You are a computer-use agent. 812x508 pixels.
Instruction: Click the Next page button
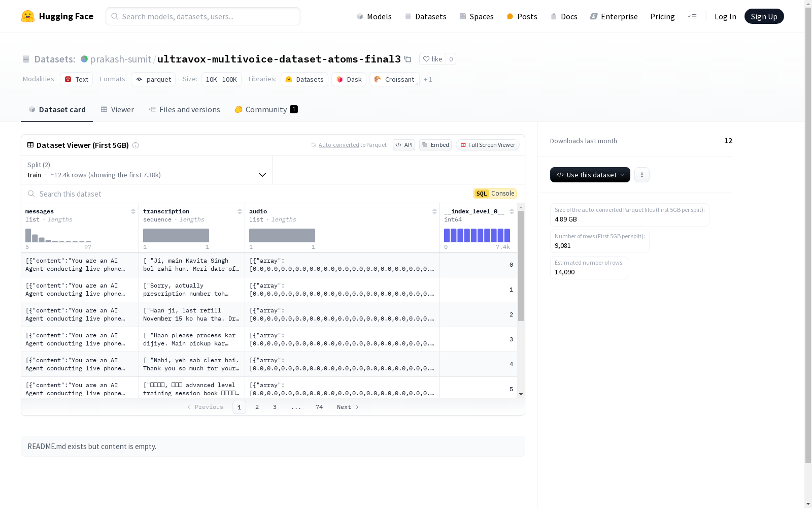click(348, 407)
